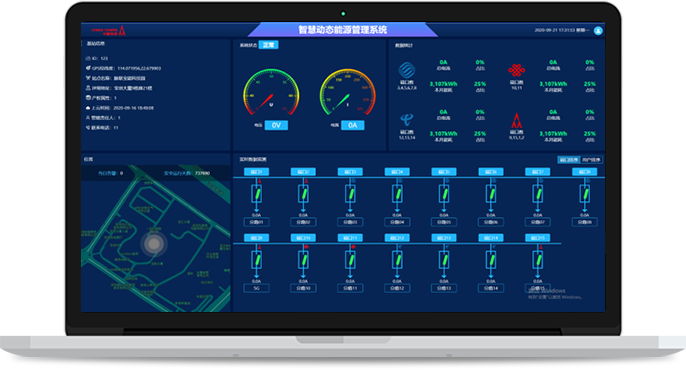Click the 正常 system status badge
The image size is (686, 370).
pyautogui.click(x=268, y=45)
